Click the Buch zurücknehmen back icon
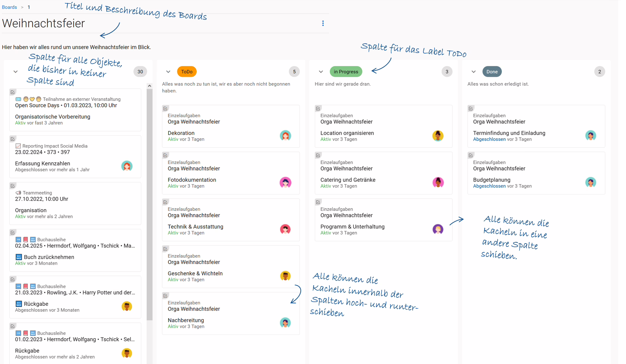 pyautogui.click(x=19, y=257)
